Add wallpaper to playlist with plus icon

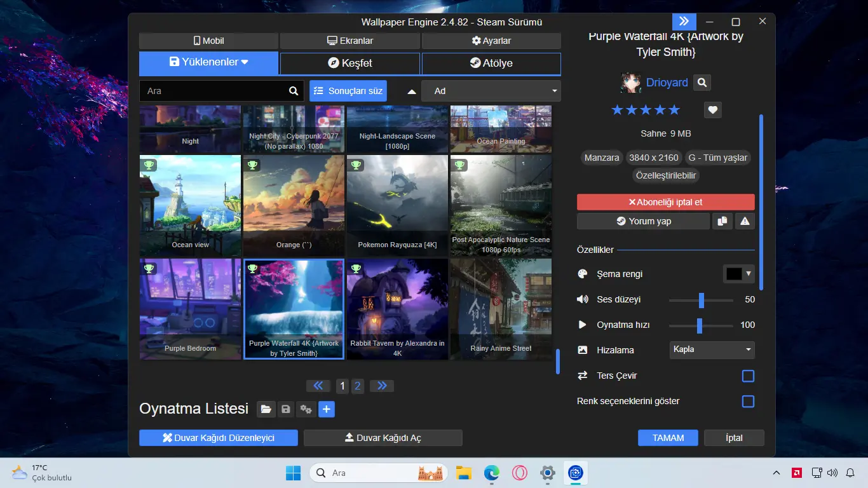(x=326, y=409)
